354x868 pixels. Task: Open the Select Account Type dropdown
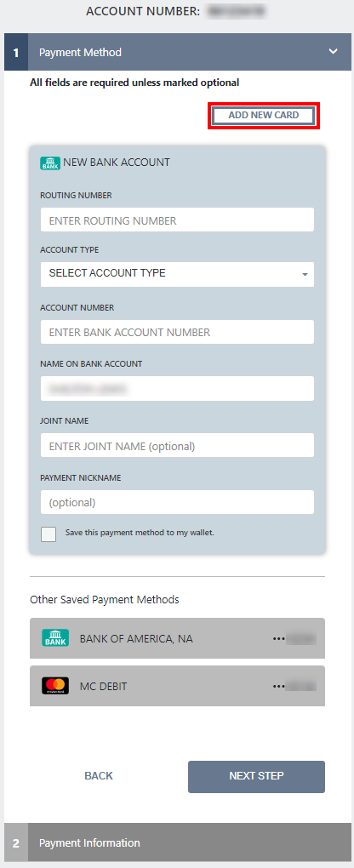(177, 274)
